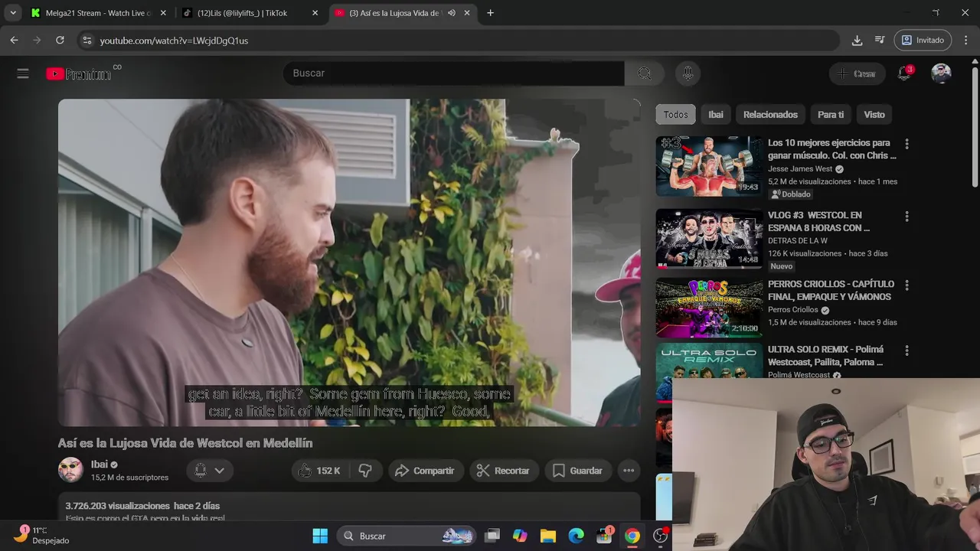Open Copilot icon on taskbar
This screenshot has height=551, width=980.
tap(520, 536)
